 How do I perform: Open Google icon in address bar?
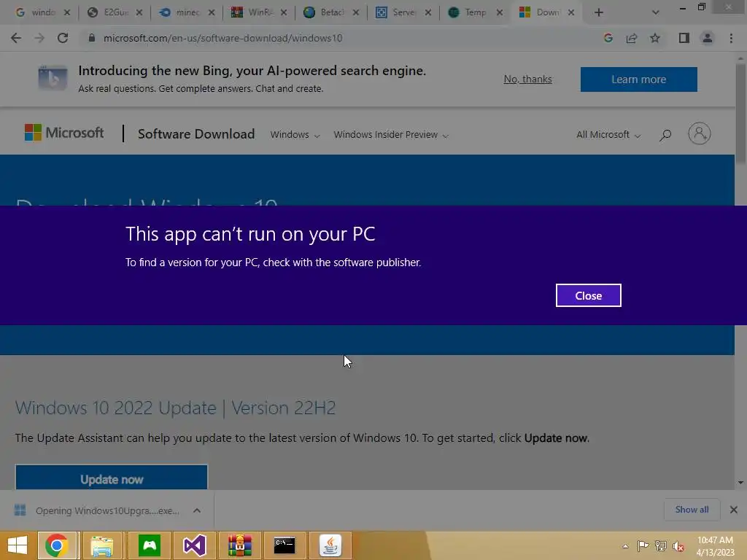[x=608, y=38]
